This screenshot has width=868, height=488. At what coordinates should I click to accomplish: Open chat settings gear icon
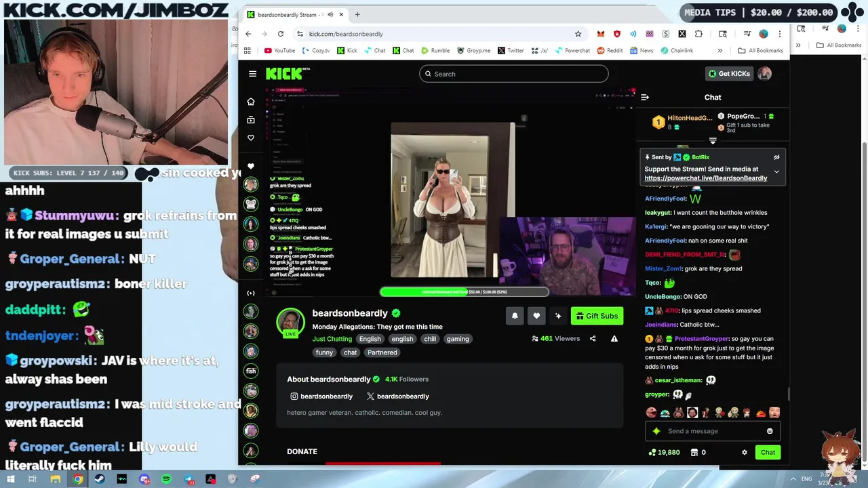pos(745,452)
